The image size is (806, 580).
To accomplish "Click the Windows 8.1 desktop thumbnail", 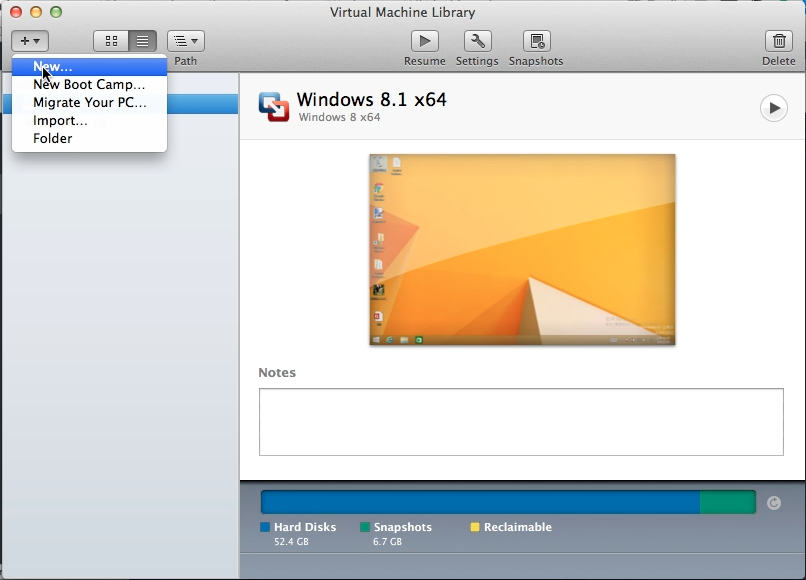I will (522, 249).
